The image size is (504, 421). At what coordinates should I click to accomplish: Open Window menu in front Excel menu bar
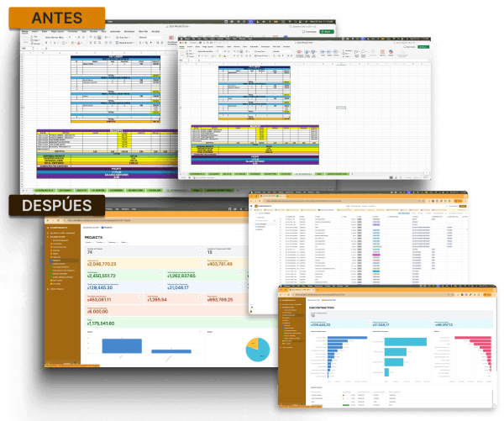pos(243,39)
